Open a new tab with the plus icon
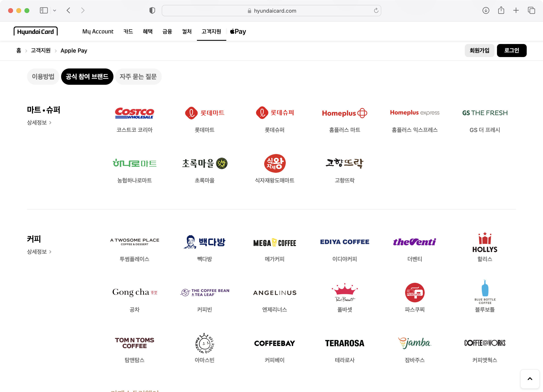543x392 pixels. tap(516, 11)
